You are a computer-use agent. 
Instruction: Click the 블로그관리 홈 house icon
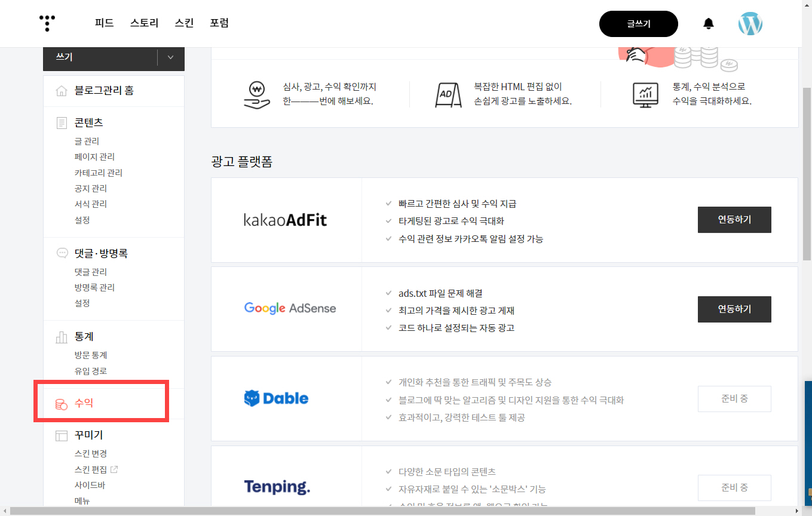(x=61, y=91)
